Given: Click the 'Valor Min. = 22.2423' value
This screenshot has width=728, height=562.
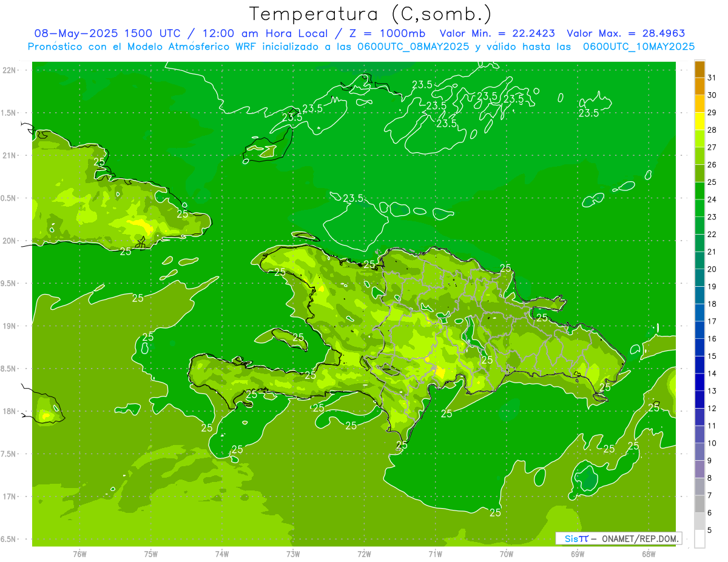Looking at the screenshot, I should [497, 33].
